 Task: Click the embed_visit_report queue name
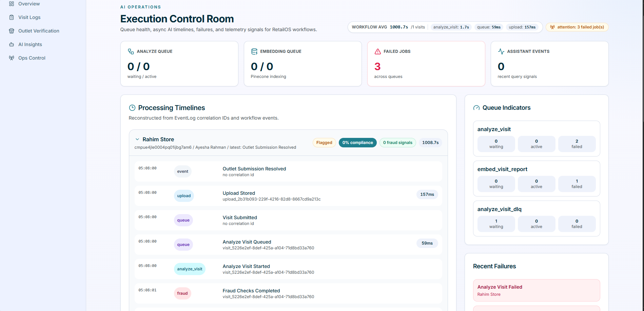click(x=502, y=169)
